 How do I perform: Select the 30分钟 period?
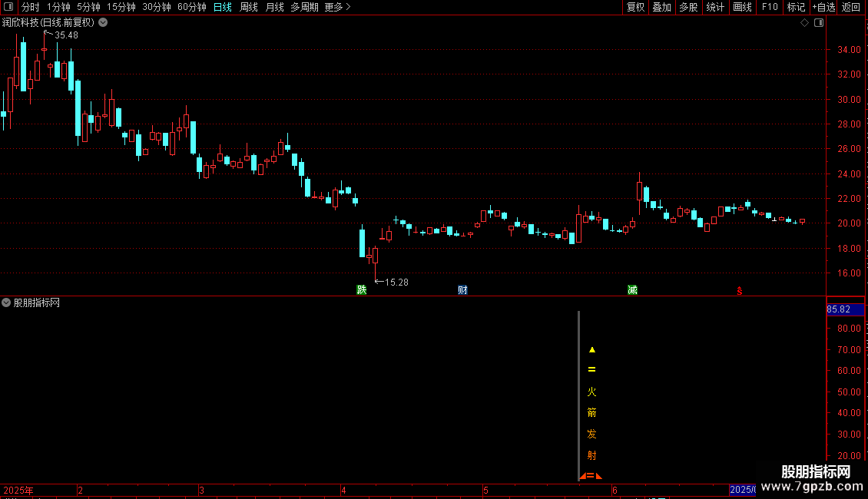point(157,7)
